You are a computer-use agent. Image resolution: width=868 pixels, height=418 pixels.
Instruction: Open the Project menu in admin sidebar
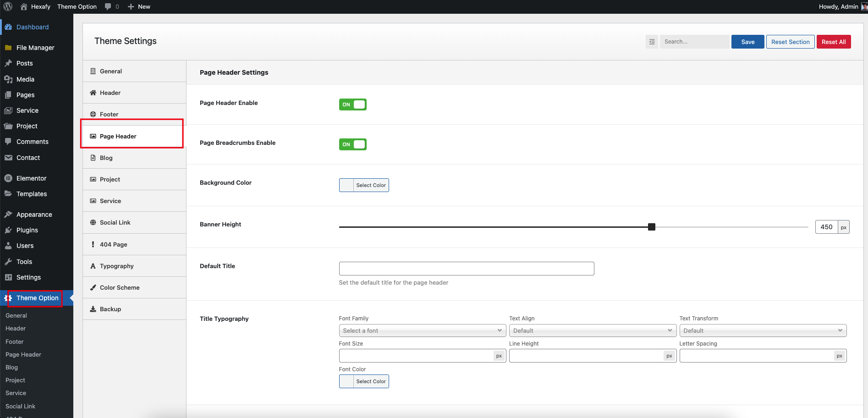click(37, 126)
